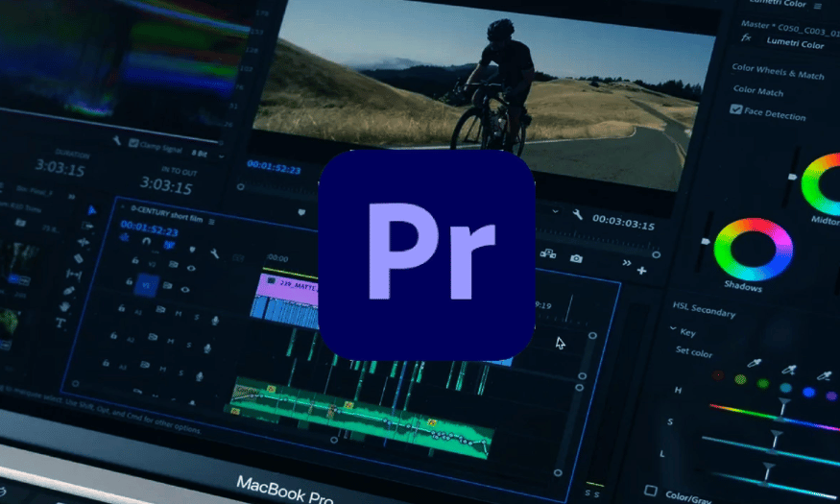
Task: Open button editor plus icon
Action: coord(642,271)
